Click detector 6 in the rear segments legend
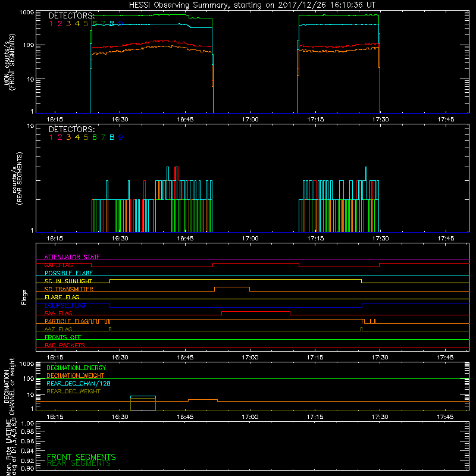The width and height of the screenshot is (476, 476). (95, 137)
